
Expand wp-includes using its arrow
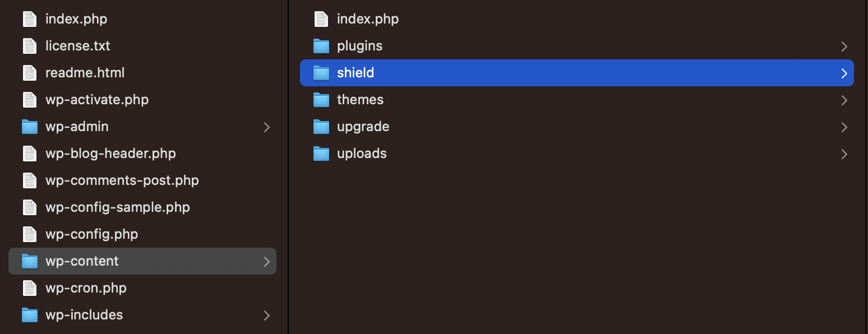coord(267,316)
